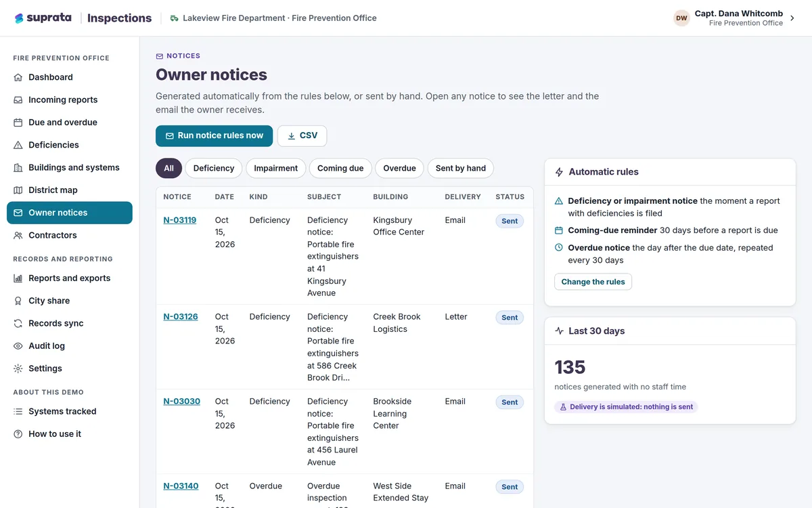
Task: Filter notices by Impairment
Action: coord(276,168)
